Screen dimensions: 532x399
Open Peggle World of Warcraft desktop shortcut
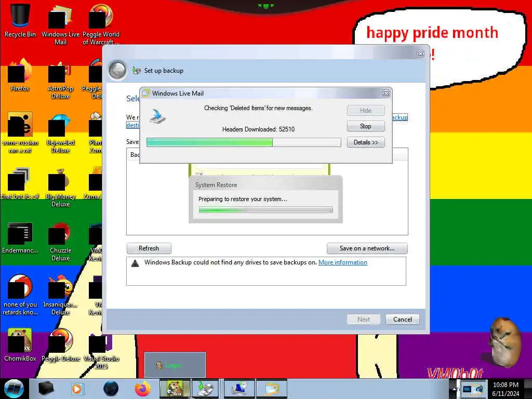(x=101, y=24)
